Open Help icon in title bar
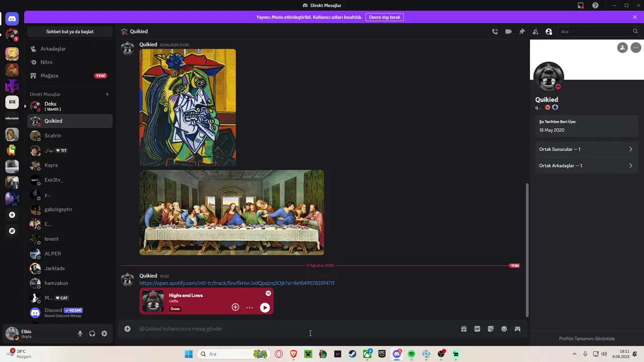This screenshot has height=362, width=644. 595,6
